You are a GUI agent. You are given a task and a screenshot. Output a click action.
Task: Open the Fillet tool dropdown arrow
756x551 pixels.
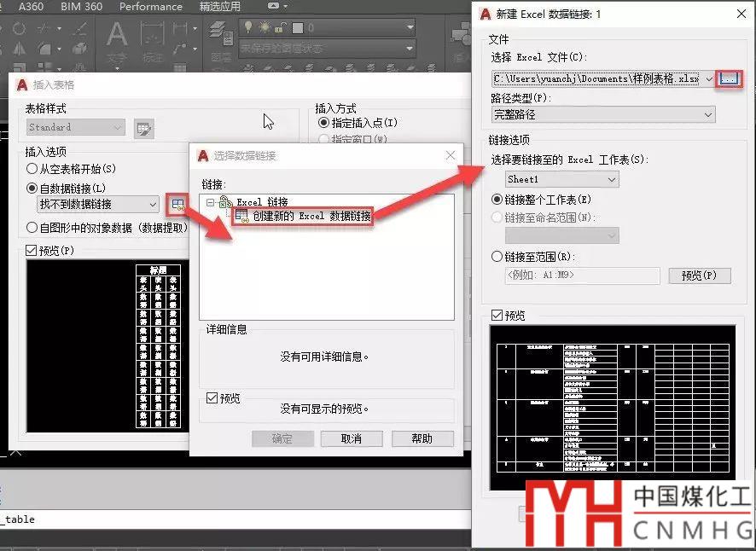60,49
